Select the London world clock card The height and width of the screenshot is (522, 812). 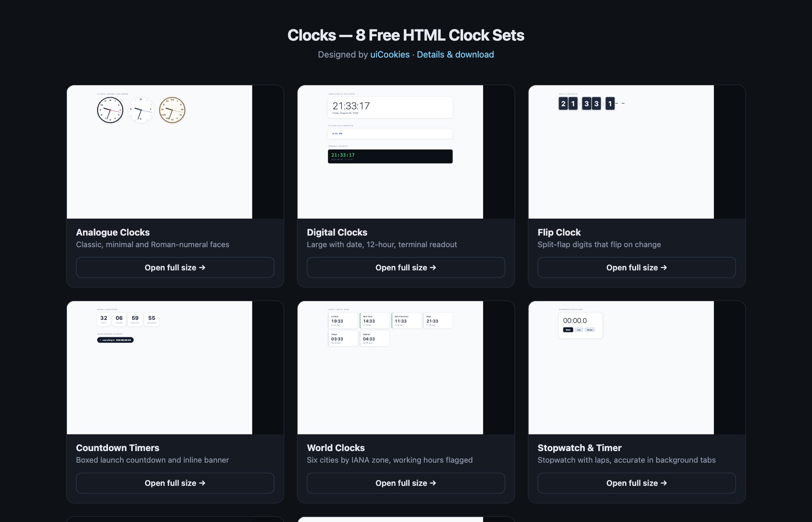[x=343, y=320]
